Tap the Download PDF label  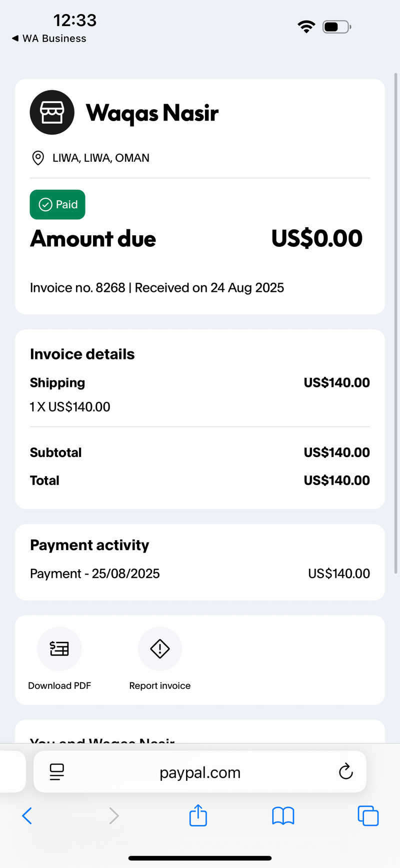pyautogui.click(x=59, y=686)
